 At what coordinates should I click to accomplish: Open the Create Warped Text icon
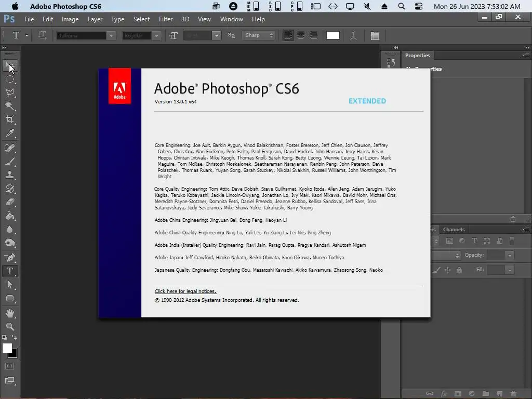(x=353, y=36)
